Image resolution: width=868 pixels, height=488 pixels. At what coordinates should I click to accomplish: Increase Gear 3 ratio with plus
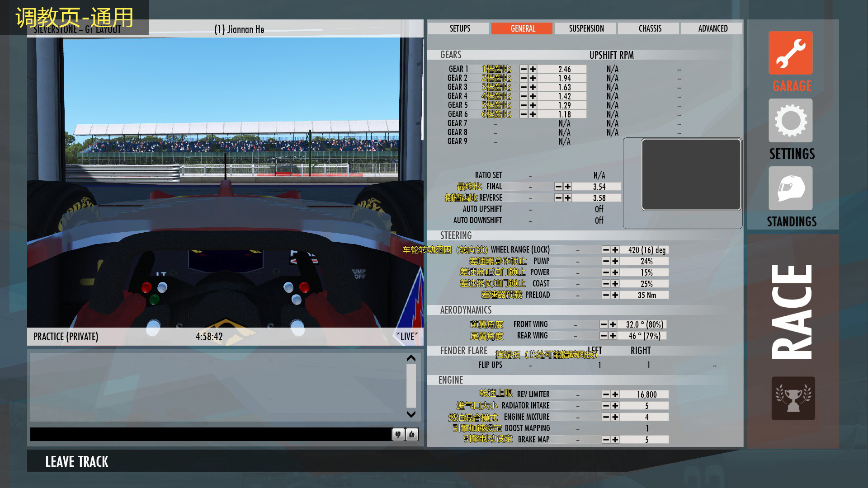(533, 87)
